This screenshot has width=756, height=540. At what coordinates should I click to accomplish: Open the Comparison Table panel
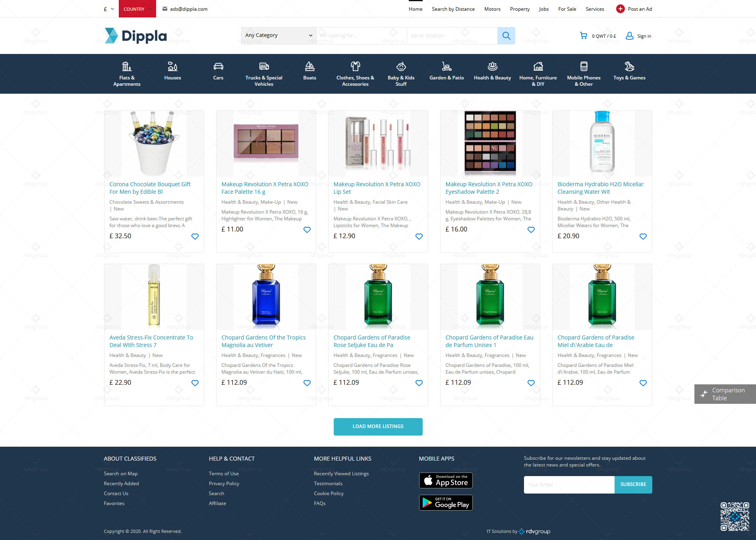click(725, 394)
